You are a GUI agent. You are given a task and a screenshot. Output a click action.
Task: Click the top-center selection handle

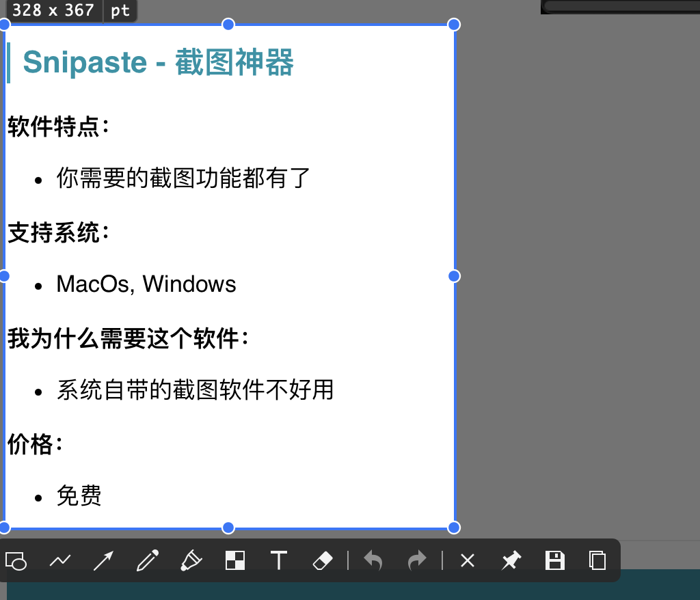click(228, 25)
